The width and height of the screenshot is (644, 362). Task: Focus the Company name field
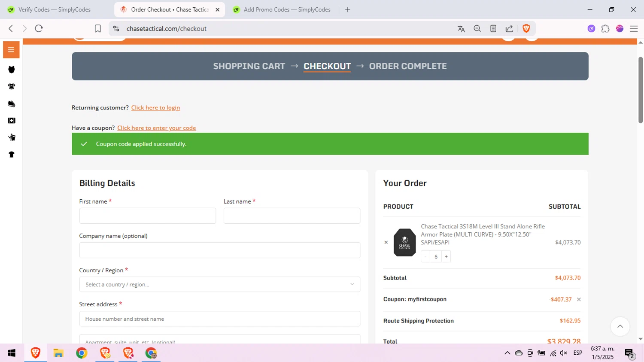click(220, 250)
